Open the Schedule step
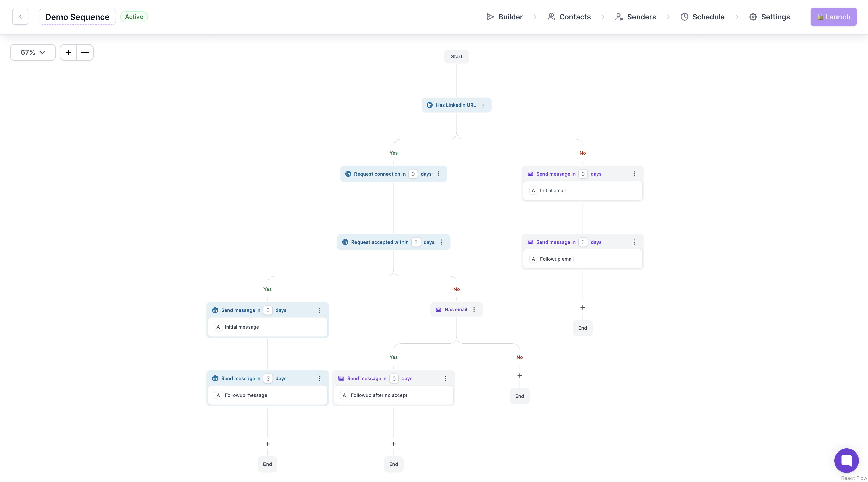This screenshot has width=868, height=482. [x=702, y=17]
